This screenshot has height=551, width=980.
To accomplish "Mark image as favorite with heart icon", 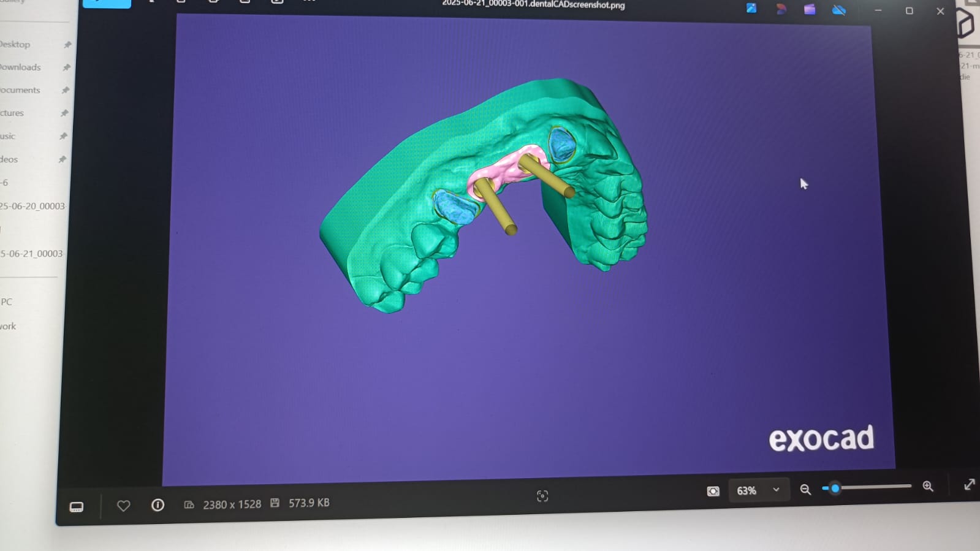I will (x=123, y=506).
